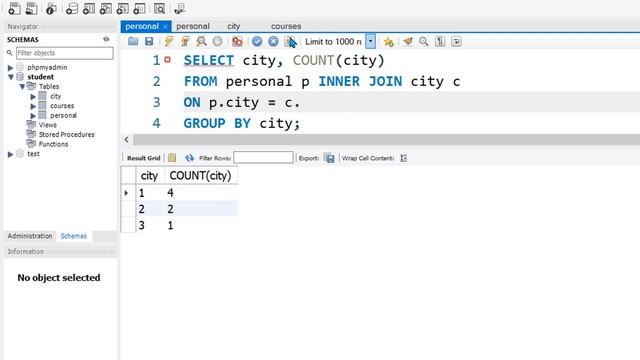Screen dimensions: 640x360
Task: Toggle continue-on-error execution icon
Action: pos(237,41)
